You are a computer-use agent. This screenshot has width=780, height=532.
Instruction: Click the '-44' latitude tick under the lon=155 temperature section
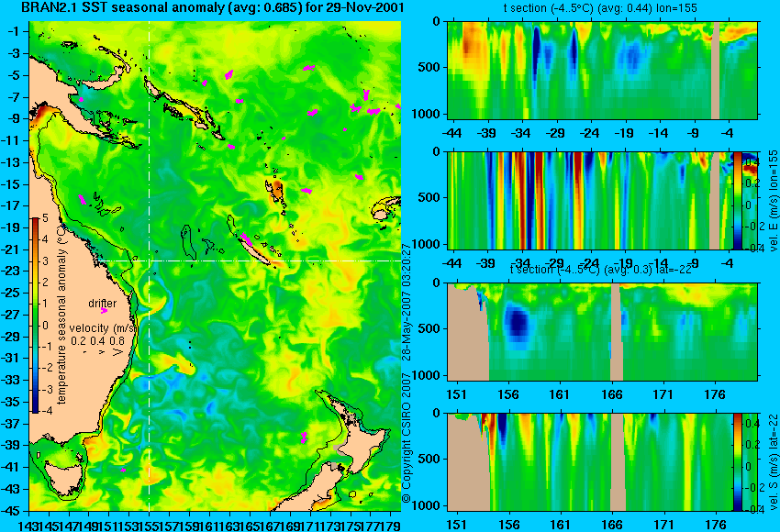point(451,133)
